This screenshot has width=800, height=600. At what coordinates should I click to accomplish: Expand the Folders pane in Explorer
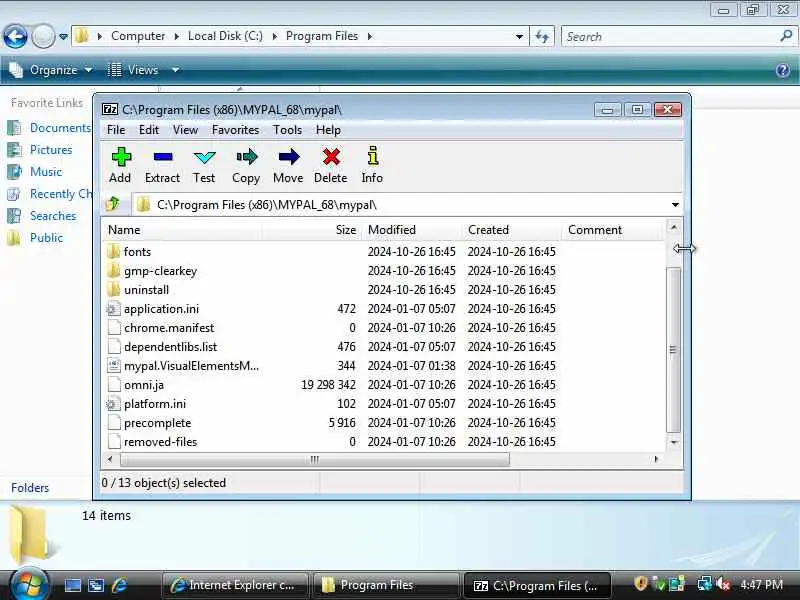pyautogui.click(x=30, y=488)
